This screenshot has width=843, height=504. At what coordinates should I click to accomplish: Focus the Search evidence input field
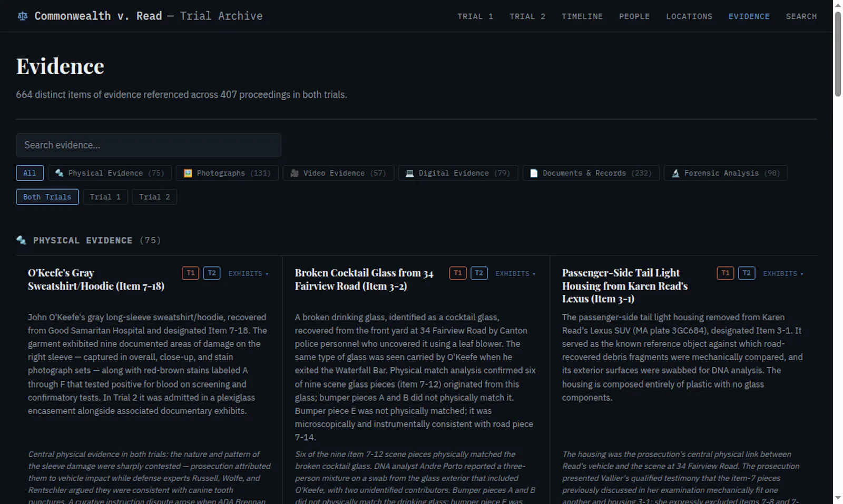coord(149,145)
